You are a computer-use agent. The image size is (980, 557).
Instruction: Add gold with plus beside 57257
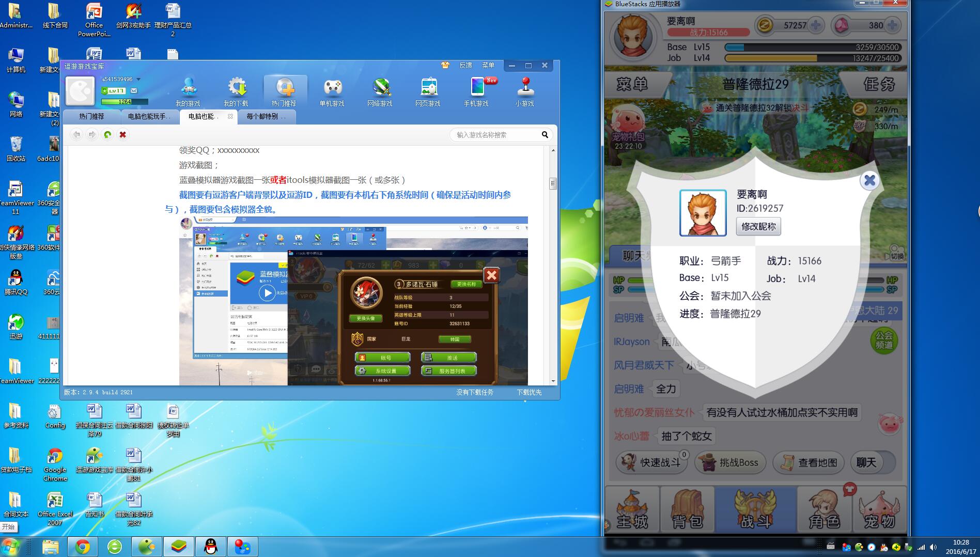pyautogui.click(x=816, y=25)
